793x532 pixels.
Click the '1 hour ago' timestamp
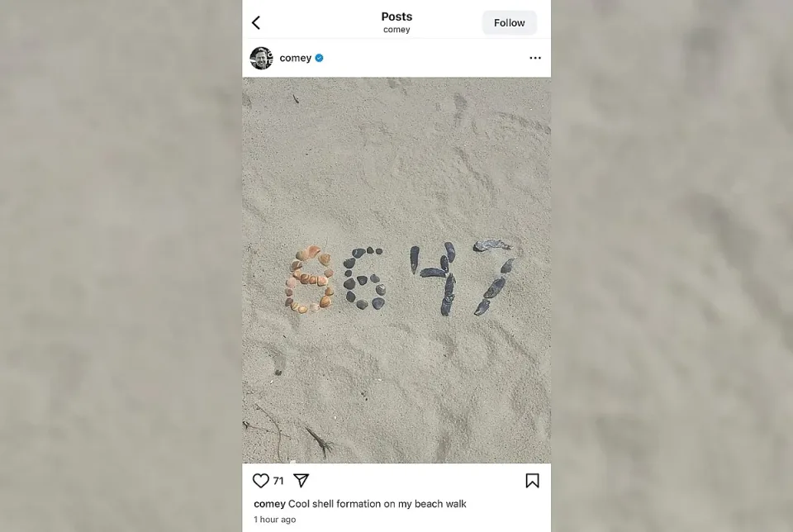[x=274, y=520]
